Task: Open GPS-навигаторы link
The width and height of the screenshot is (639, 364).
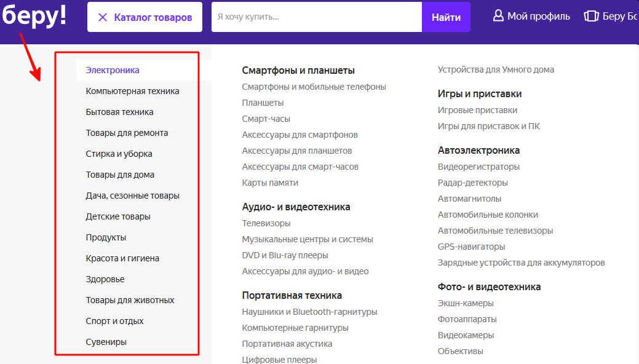Action: click(472, 247)
